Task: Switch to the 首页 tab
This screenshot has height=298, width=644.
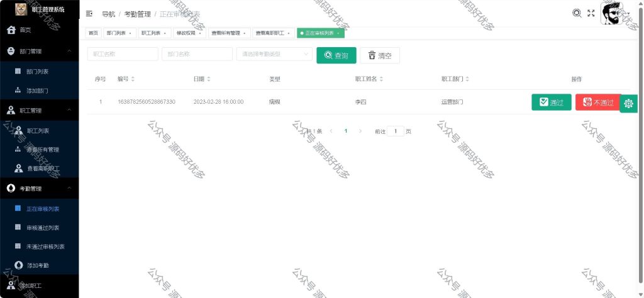Action: [93, 33]
